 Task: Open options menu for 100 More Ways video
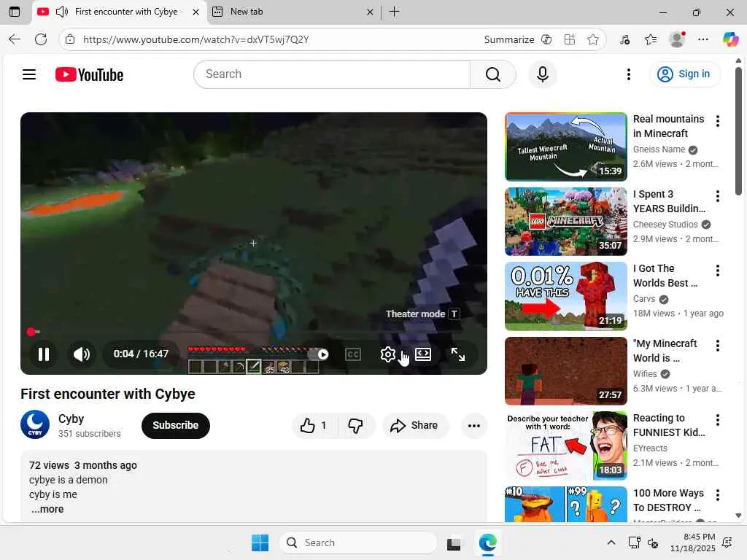[717, 495]
